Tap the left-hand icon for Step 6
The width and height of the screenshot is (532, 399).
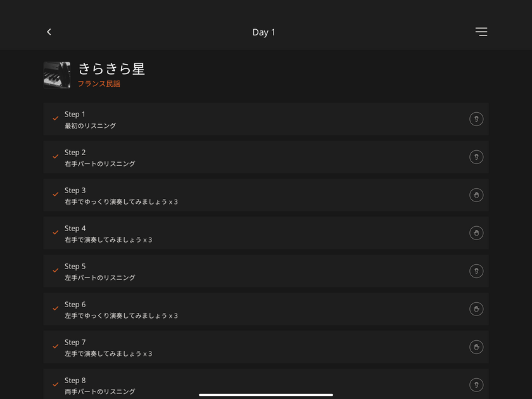tap(476, 309)
